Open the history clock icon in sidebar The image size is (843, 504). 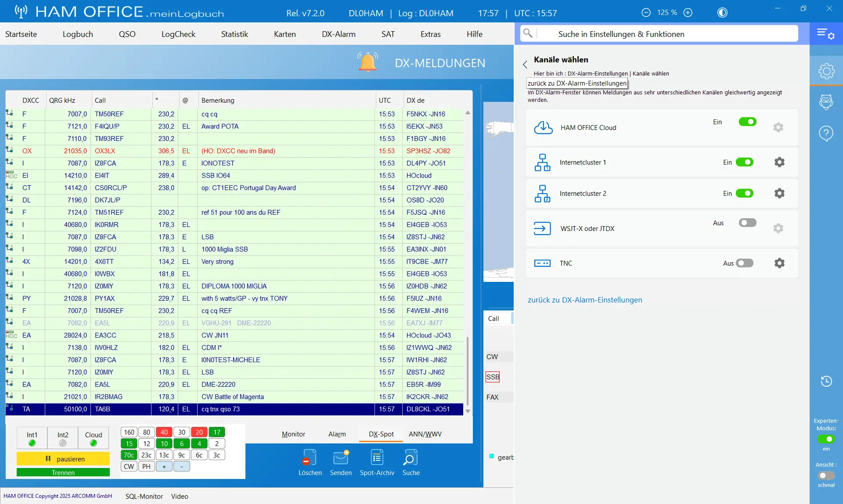point(826,381)
